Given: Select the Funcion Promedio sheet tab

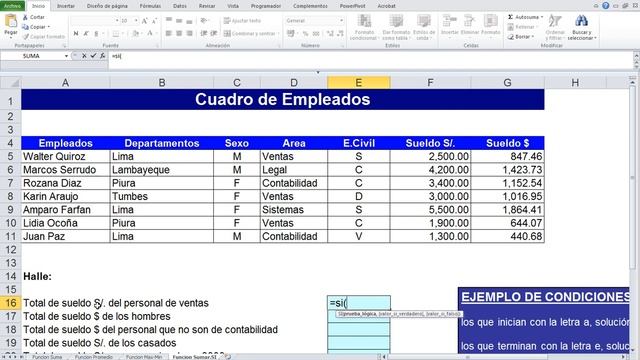Looking at the screenshot, I should (93, 357).
